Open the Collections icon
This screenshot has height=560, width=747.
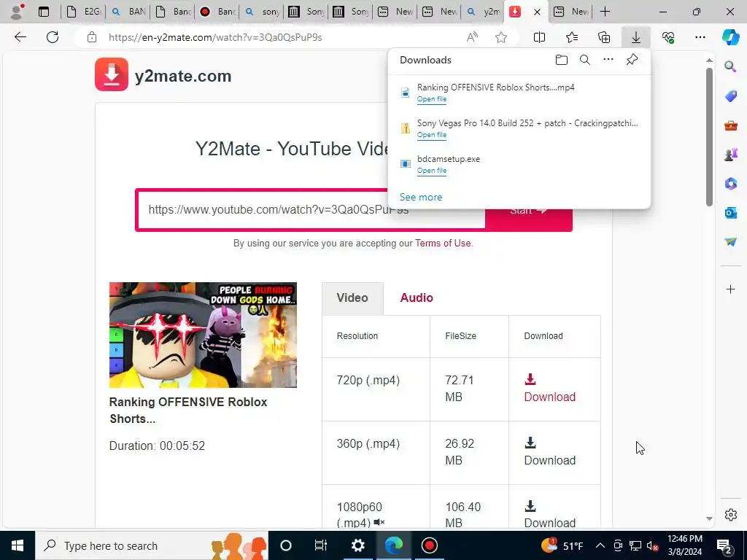coord(604,37)
